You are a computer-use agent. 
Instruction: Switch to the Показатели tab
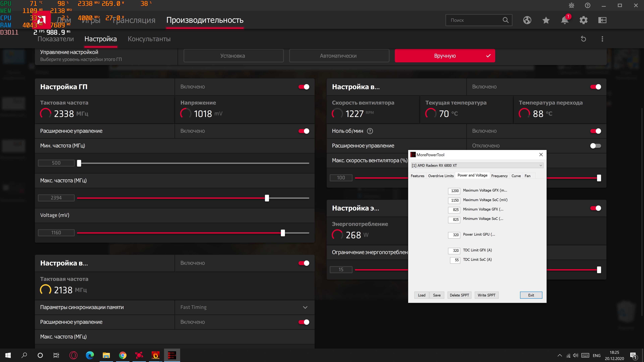56,39
